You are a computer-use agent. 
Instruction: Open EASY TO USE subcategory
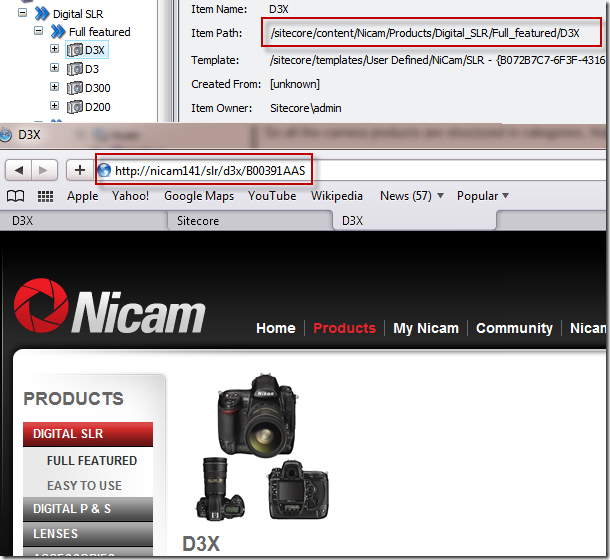[x=84, y=486]
